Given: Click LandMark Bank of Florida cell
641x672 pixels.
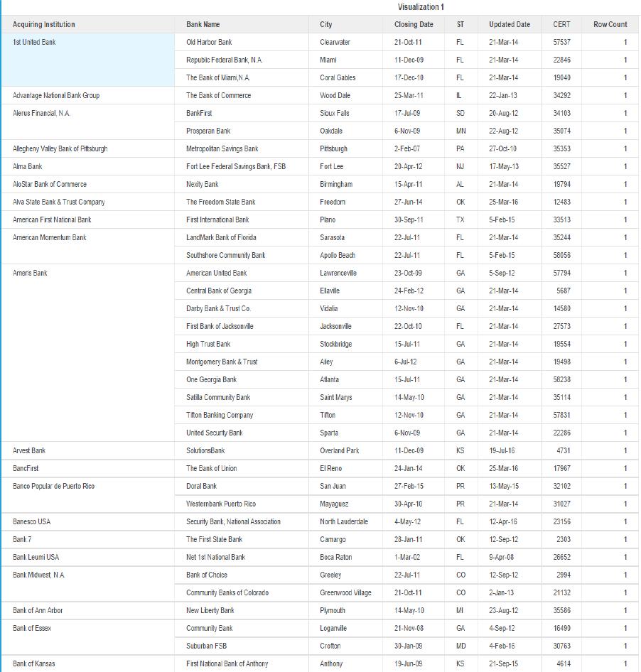Looking at the screenshot, I should coord(242,237).
